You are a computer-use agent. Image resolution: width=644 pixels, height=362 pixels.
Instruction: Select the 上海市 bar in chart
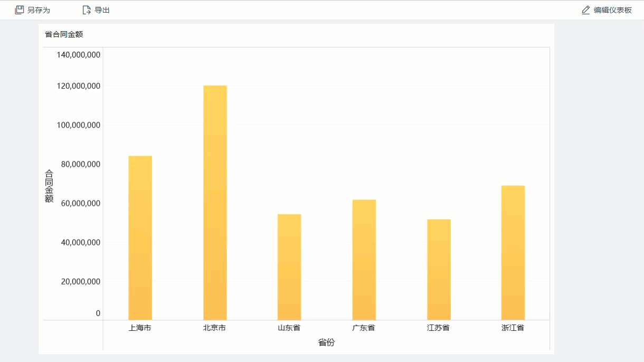(140, 237)
